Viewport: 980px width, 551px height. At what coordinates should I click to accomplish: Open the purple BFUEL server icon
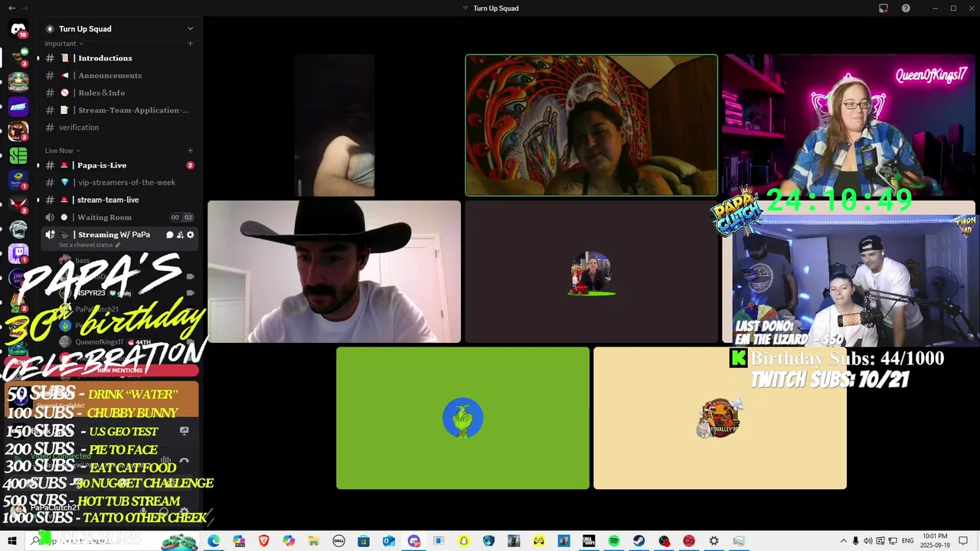pyautogui.click(x=18, y=106)
